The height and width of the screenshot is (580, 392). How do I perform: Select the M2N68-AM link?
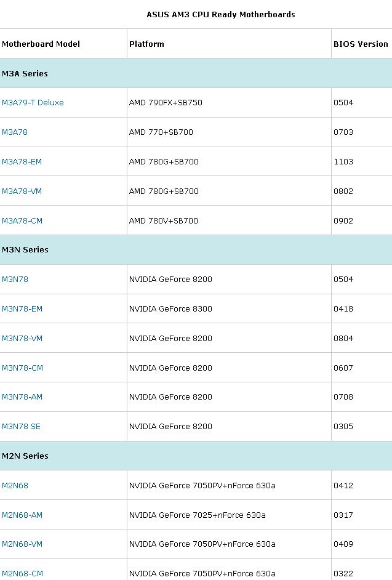[22, 515]
